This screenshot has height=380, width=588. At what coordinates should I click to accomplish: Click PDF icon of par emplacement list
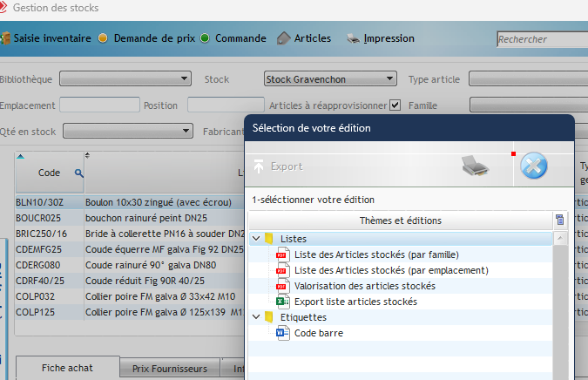click(x=283, y=270)
